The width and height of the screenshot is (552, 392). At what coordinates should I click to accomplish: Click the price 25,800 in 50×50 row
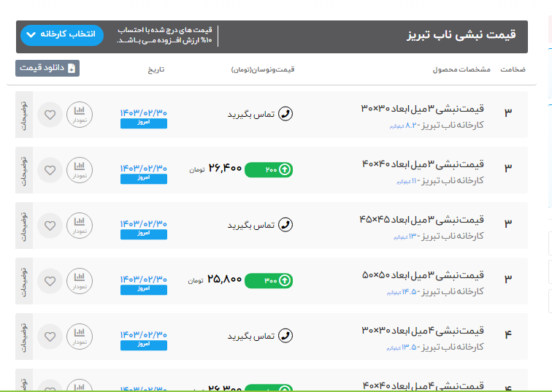pos(224,280)
